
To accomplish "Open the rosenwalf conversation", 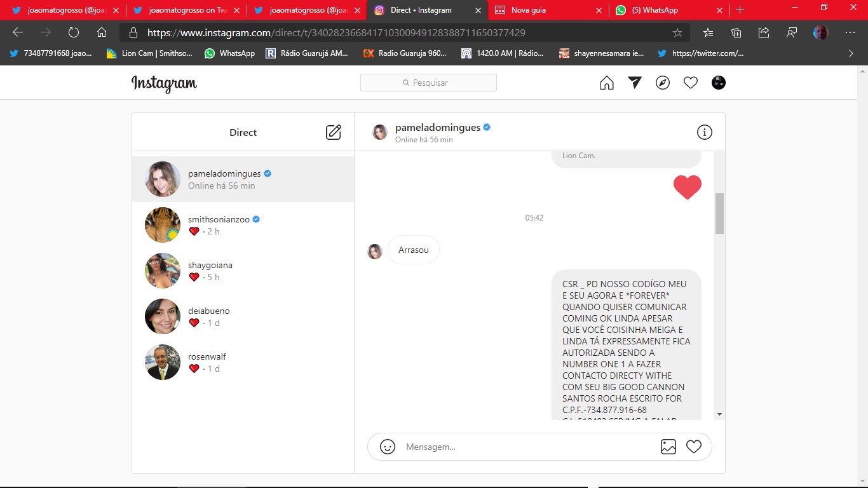I will point(243,362).
